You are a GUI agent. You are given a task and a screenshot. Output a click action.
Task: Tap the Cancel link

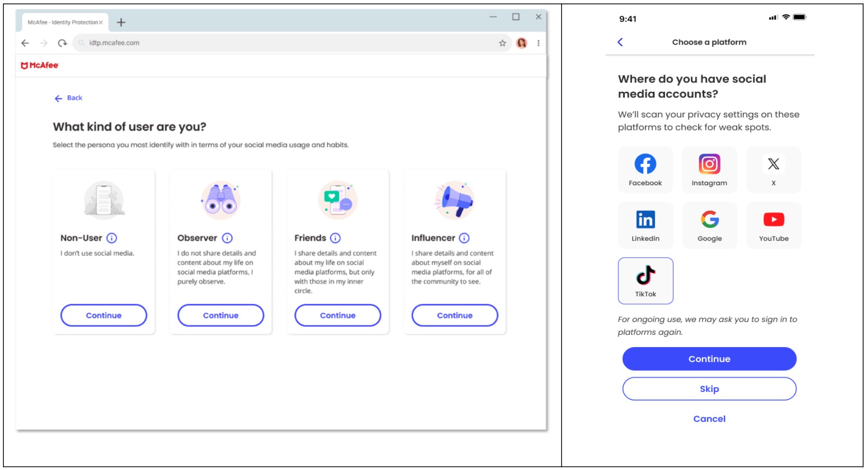coord(709,419)
